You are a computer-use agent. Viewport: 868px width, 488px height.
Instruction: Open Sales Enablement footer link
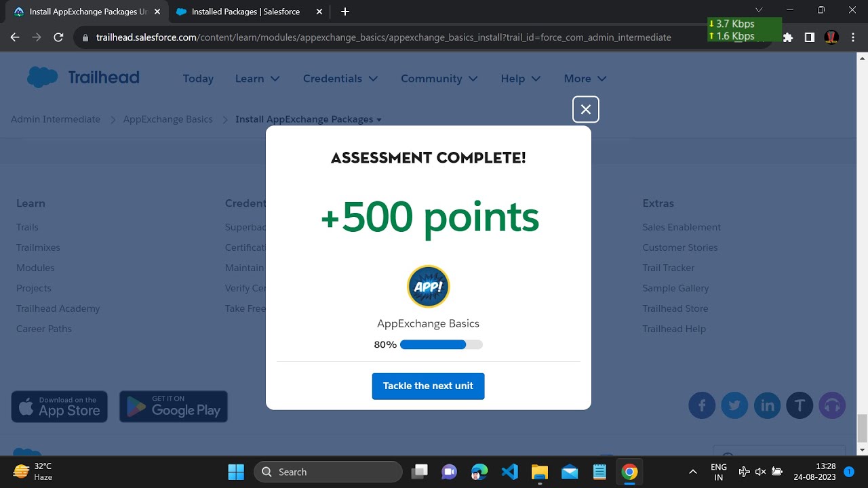(x=682, y=227)
